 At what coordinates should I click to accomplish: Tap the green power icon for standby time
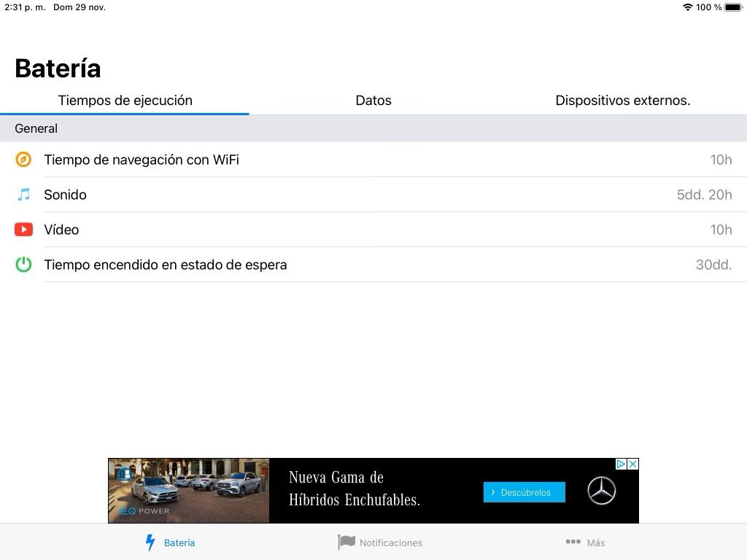click(23, 264)
